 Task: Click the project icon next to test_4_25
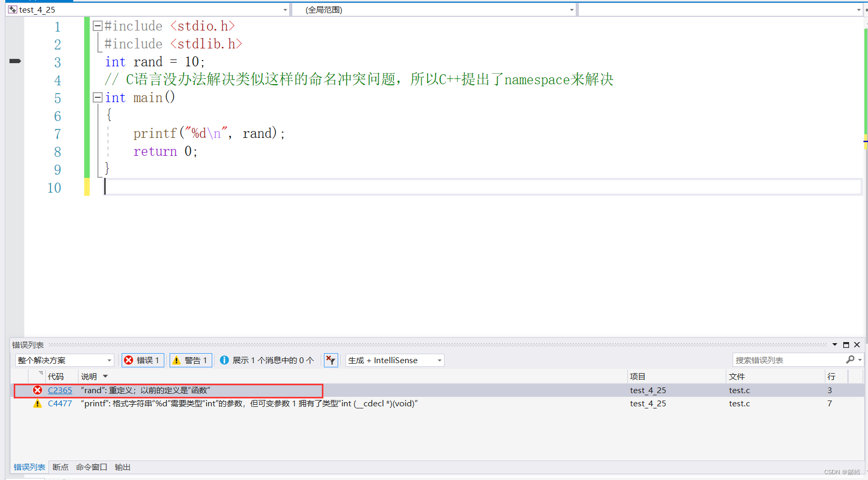[12, 9]
